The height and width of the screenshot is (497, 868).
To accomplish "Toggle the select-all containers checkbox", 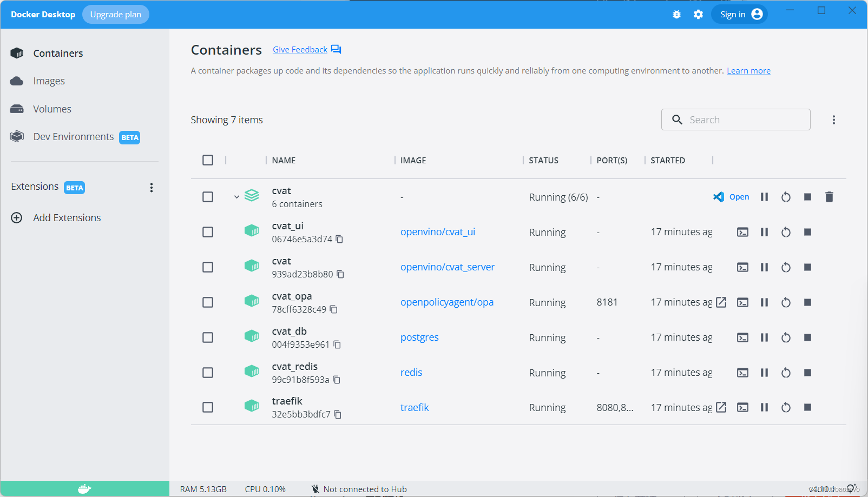I will [208, 160].
